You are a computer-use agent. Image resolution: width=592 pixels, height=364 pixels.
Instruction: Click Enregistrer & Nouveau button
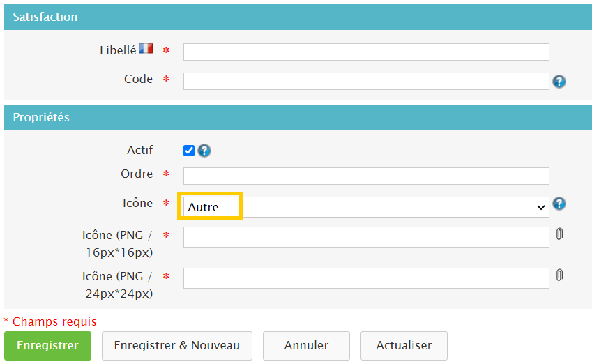177,346
